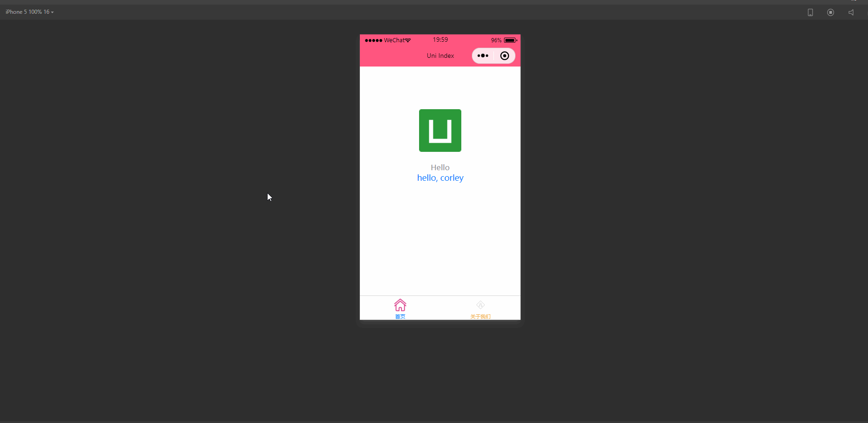The image size is (868, 423).
Task: Click the Hello text label
Action: tap(440, 167)
